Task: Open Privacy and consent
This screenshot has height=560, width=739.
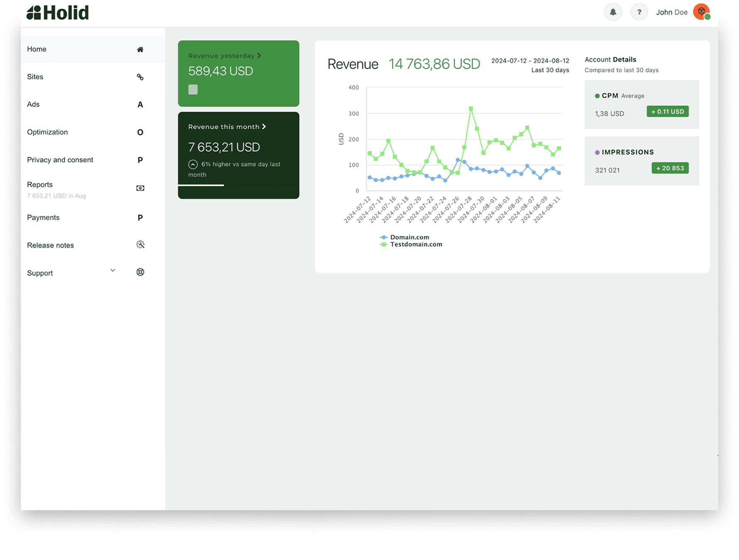Action: (93, 160)
